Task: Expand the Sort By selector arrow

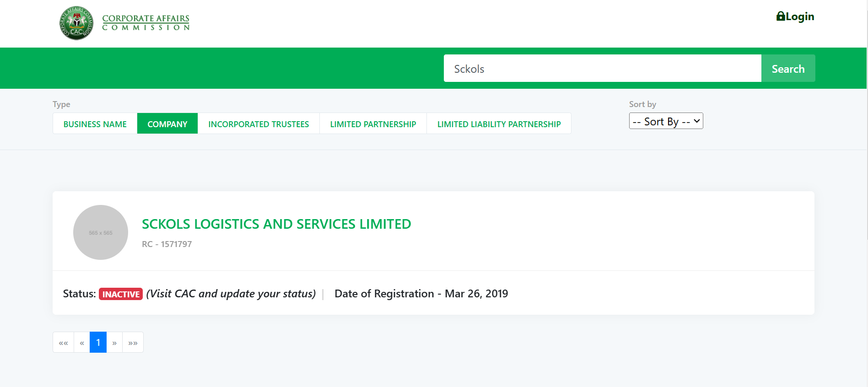Action: (x=696, y=121)
